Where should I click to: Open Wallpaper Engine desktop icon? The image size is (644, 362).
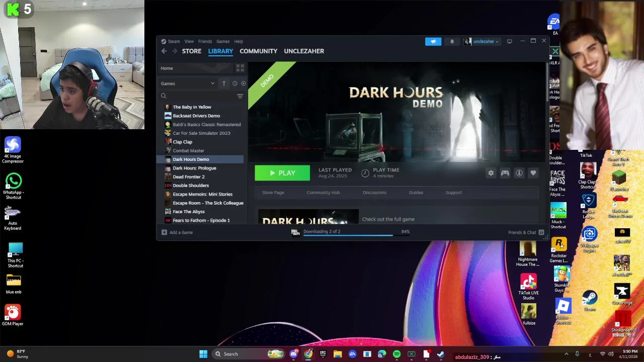pos(589,240)
